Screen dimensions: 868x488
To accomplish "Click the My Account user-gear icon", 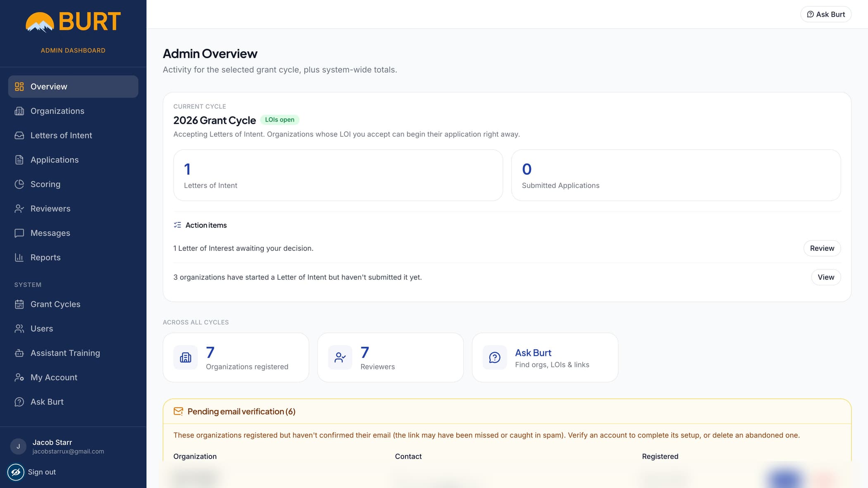I will tap(19, 377).
